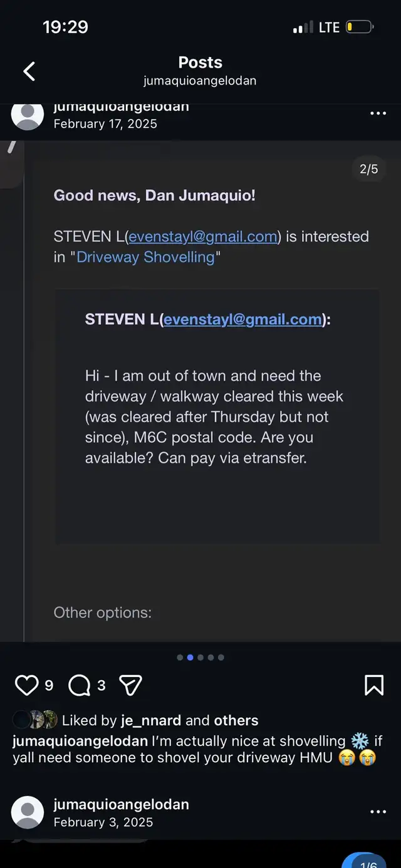Open jumaquioangelodan username in caption
The width and height of the screenshot is (401, 868).
click(x=80, y=741)
